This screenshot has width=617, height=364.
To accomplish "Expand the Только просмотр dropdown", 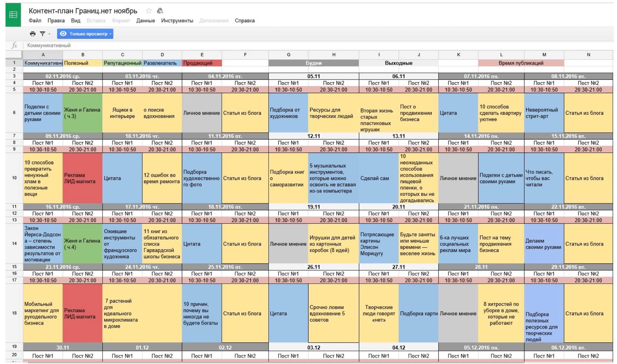I will [110, 34].
